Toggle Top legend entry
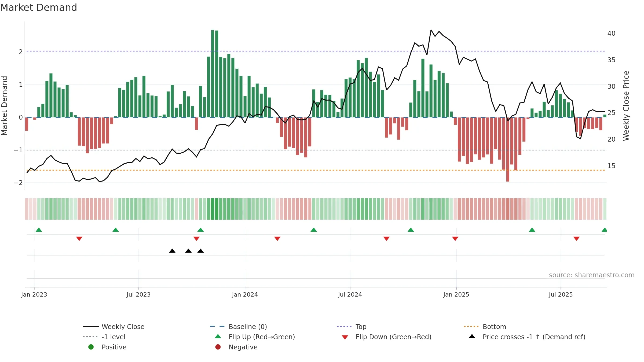Screen dimensions: 644x362 click(352, 327)
